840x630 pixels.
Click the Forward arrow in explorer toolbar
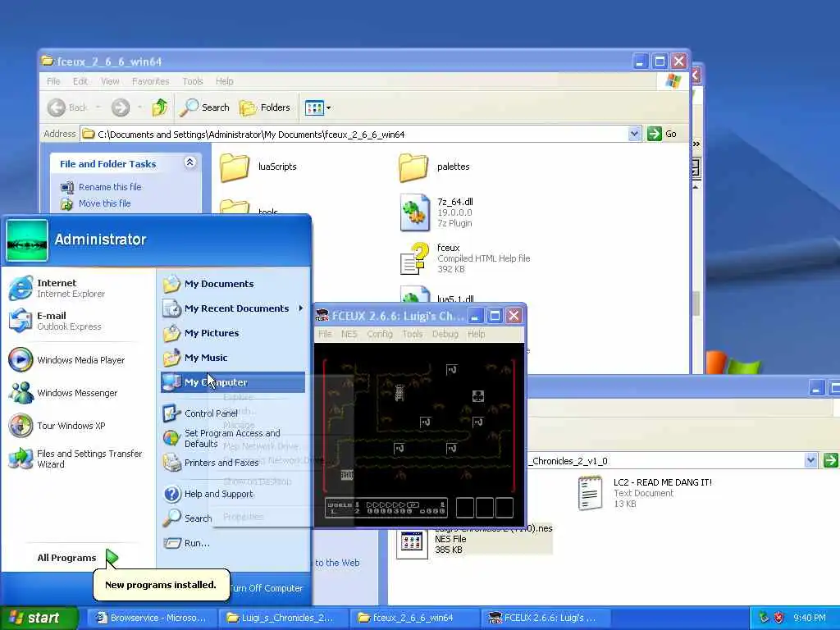click(121, 107)
